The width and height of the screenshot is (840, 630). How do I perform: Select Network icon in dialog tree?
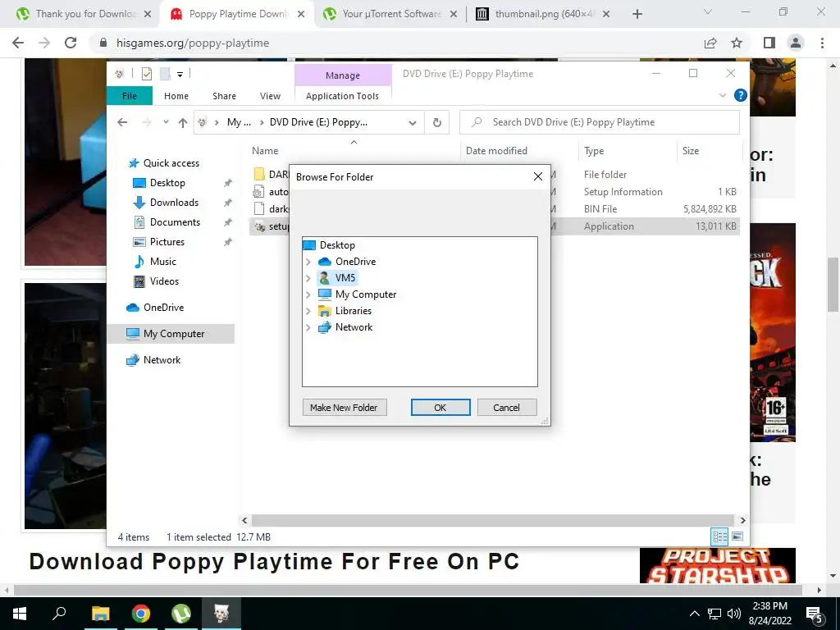(x=324, y=327)
